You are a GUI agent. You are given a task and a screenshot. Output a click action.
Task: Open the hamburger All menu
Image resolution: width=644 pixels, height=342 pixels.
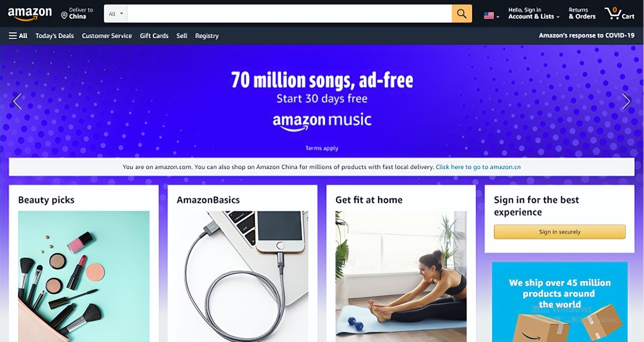18,36
